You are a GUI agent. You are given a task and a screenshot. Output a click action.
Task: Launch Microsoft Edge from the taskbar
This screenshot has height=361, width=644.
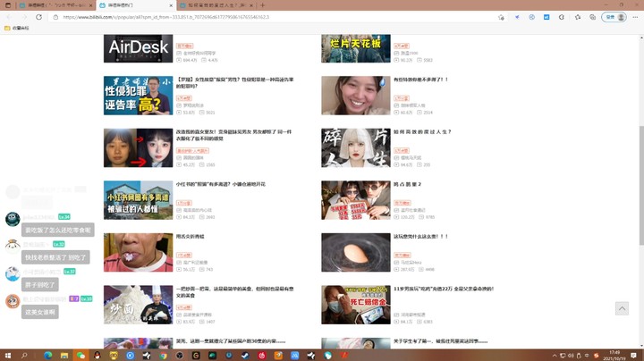tap(48, 356)
